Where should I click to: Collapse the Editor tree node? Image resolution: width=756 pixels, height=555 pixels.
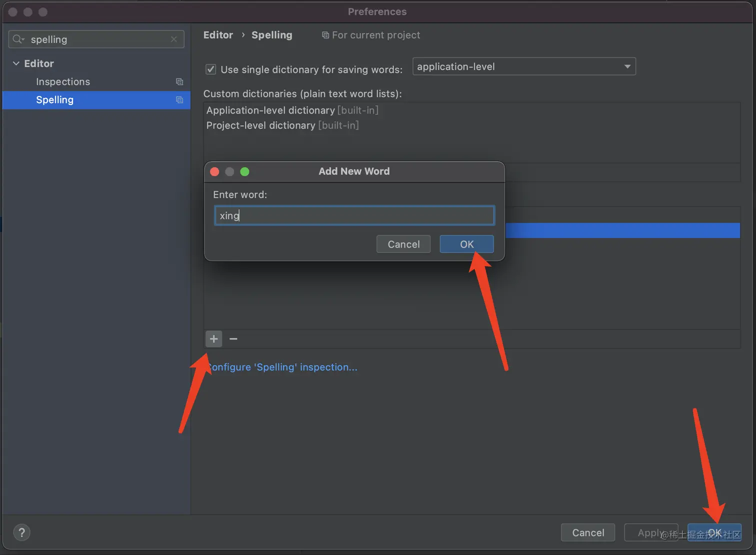point(16,63)
